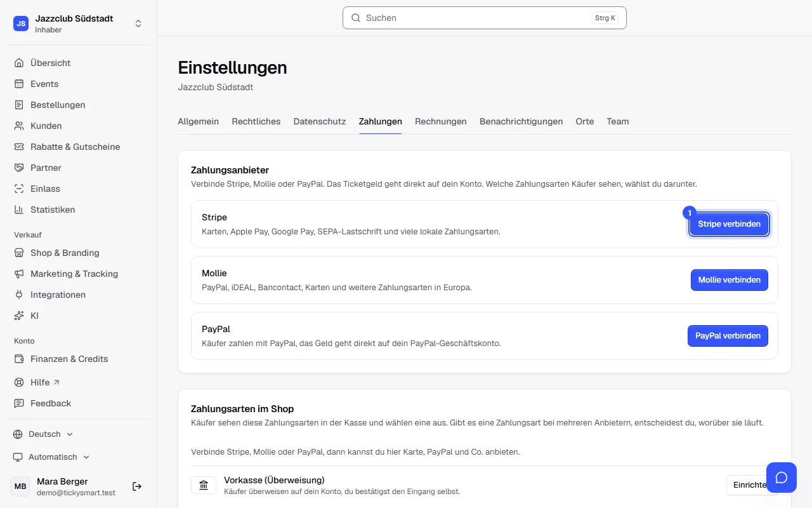This screenshot has width=812, height=508.
Task: Open the Kunden people icon
Action: 19,126
